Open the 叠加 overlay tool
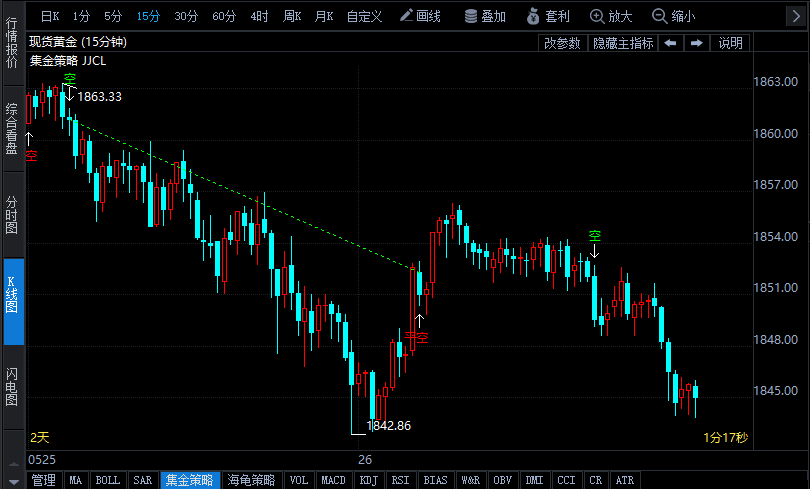Viewport: 810px width, 489px height. coord(485,16)
